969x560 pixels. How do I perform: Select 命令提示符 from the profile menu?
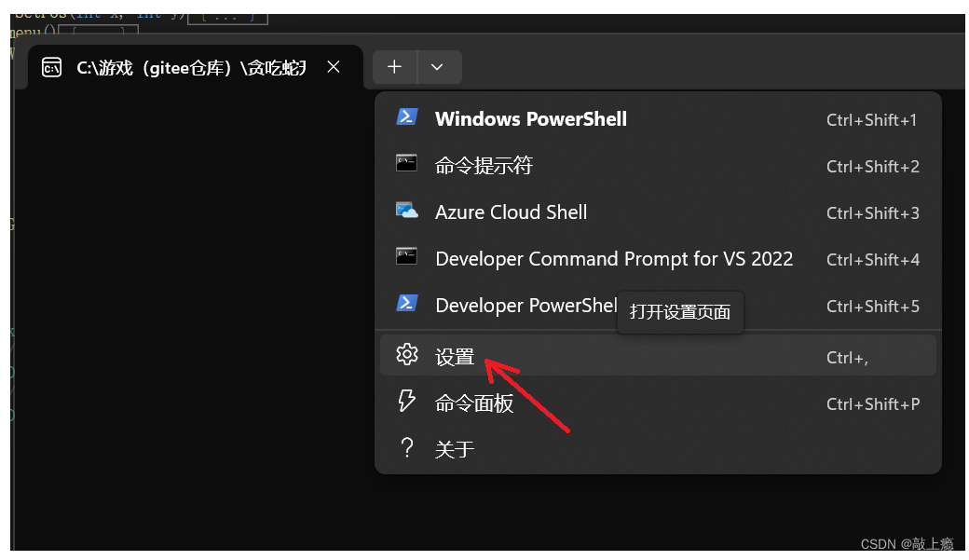pos(484,166)
